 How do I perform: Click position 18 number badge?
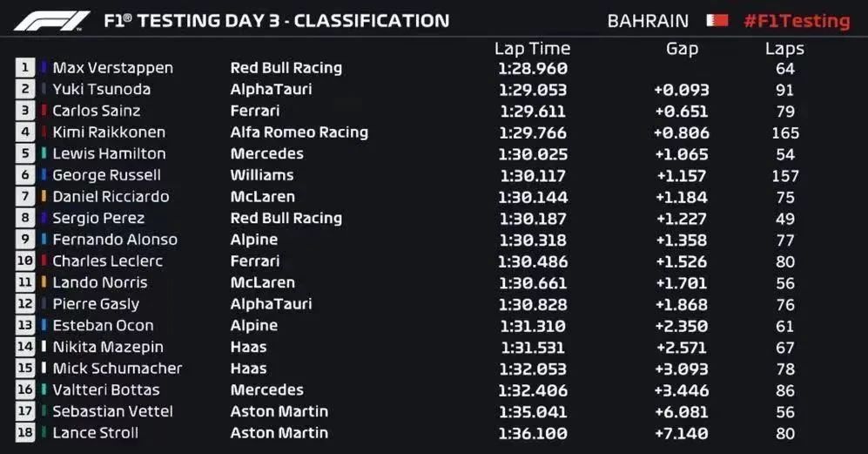point(25,432)
